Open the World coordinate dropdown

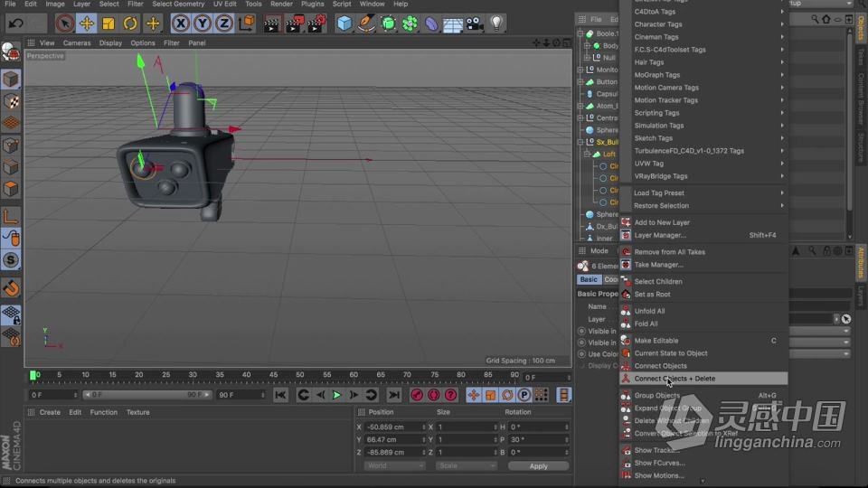395,466
